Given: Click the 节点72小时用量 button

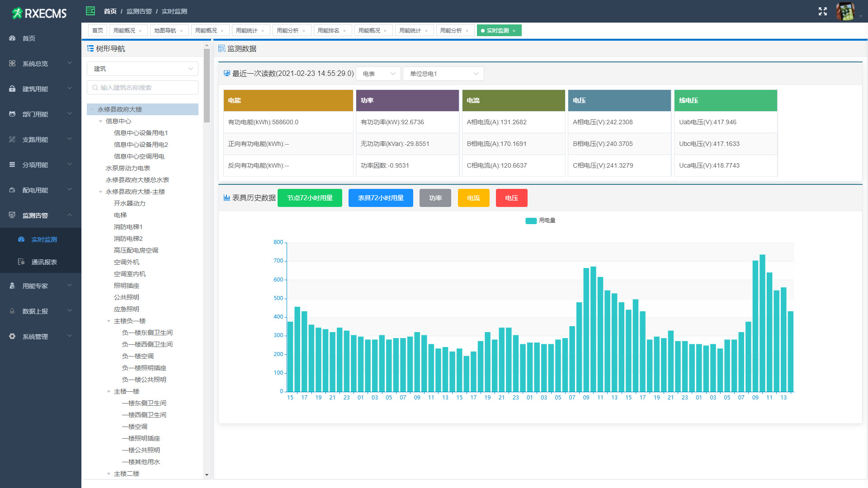Looking at the screenshot, I should coord(310,198).
